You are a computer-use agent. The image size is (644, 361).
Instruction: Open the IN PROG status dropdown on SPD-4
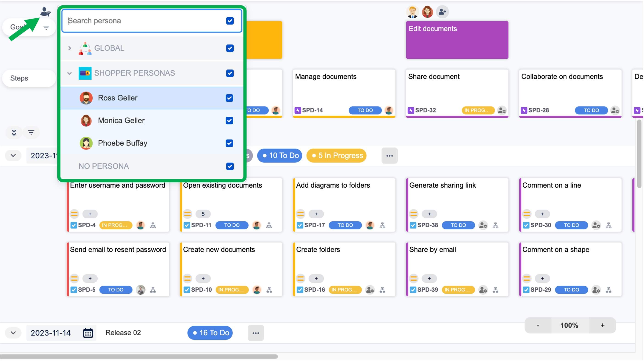pos(116,225)
